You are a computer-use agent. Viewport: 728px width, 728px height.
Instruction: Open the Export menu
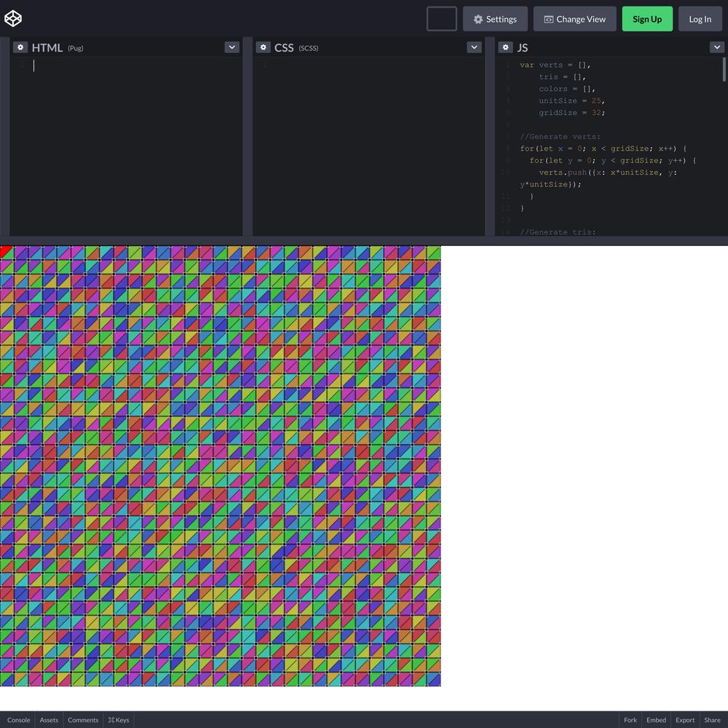pyautogui.click(x=685, y=720)
